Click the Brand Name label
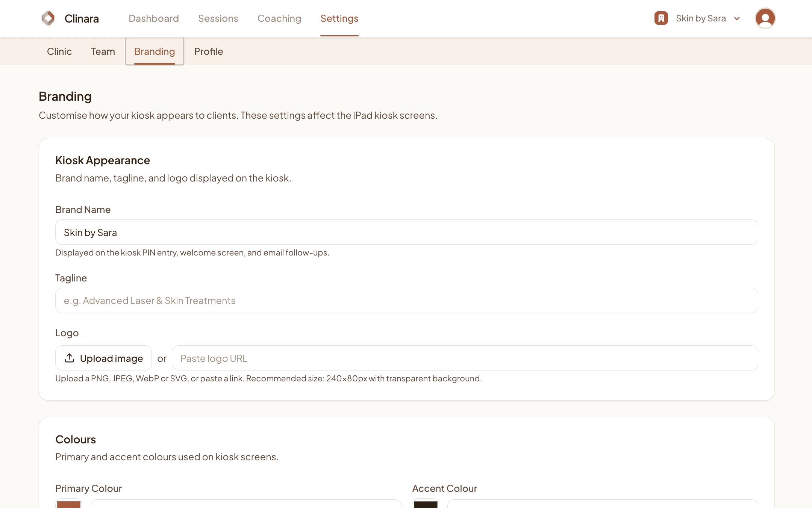Image resolution: width=812 pixels, height=508 pixels. click(x=83, y=210)
